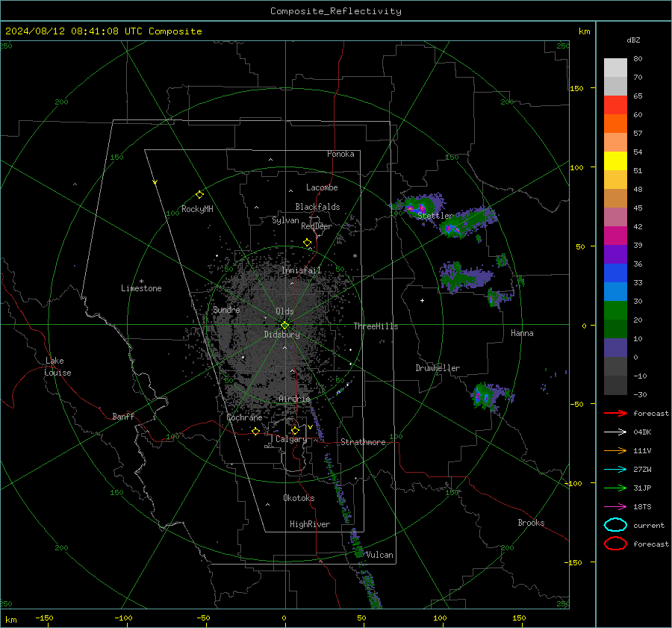This screenshot has width=672, height=628.
Task: Click the 39 dBZ purple color swatch
Action: (615, 254)
